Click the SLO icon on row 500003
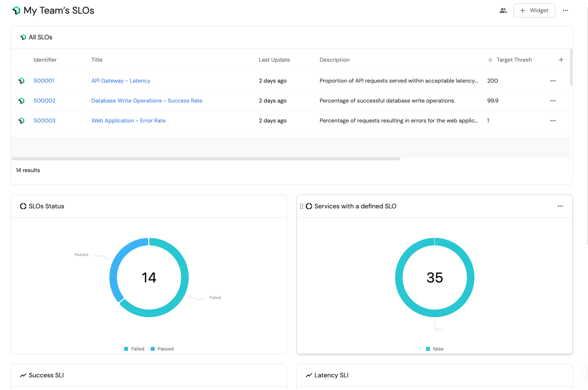 point(22,121)
